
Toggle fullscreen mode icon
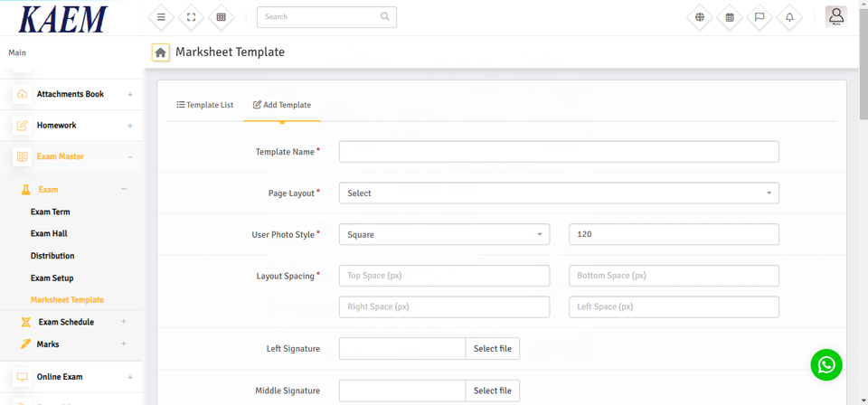coord(191,17)
